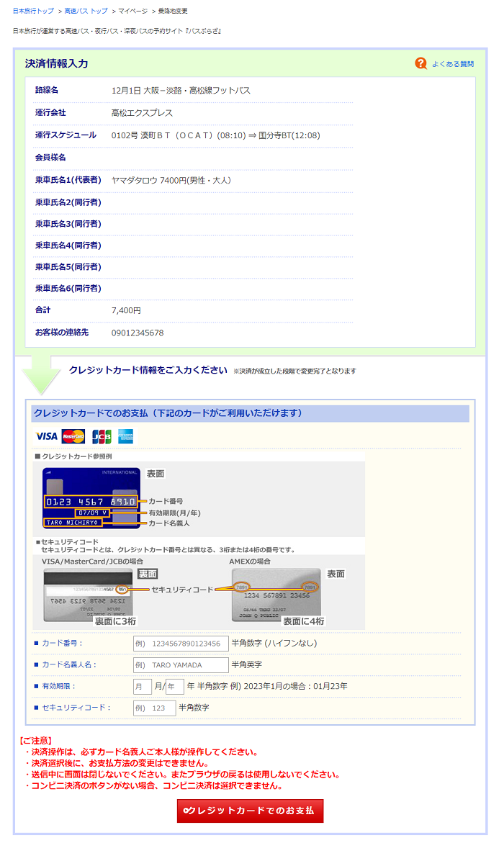Select マイページ in the breadcrumb
Viewport: 504px width, 843px height.
tap(132, 12)
